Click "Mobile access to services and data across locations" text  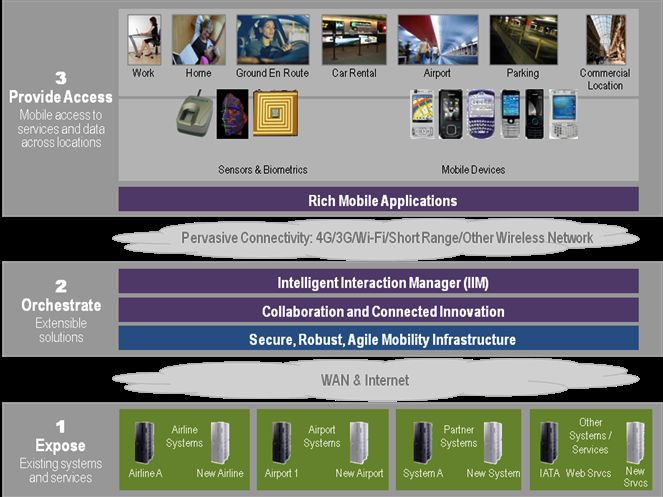tap(61, 129)
